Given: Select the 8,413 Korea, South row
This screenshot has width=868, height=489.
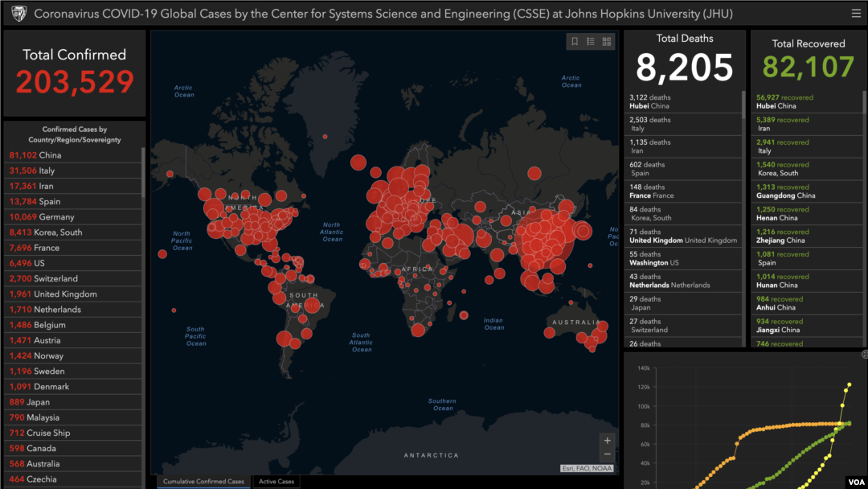Looking at the screenshot, I should (73, 232).
